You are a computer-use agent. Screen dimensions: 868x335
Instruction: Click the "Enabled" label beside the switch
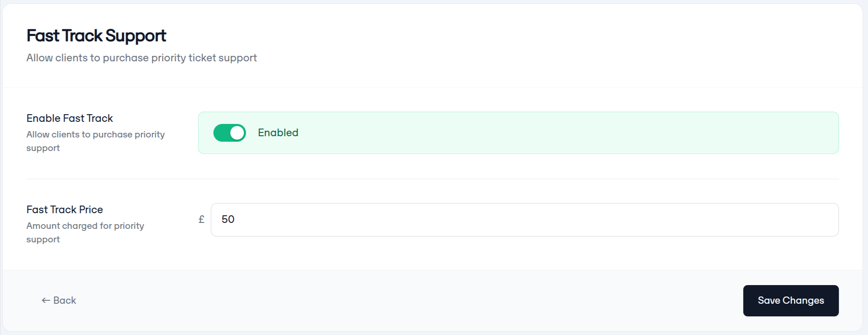278,133
